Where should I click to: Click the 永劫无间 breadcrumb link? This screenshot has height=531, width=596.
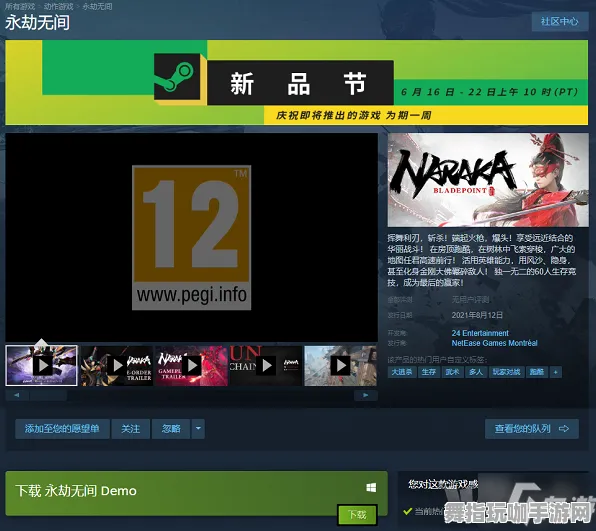97,6
